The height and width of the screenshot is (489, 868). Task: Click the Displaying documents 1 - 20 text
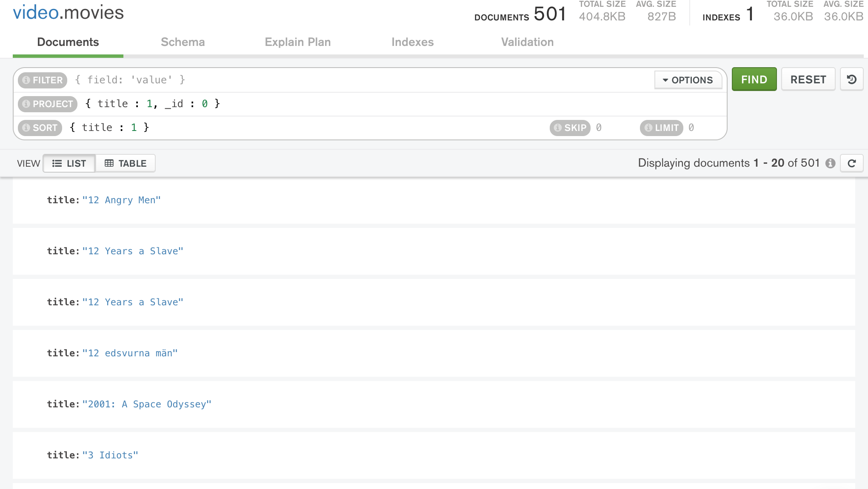(x=728, y=163)
